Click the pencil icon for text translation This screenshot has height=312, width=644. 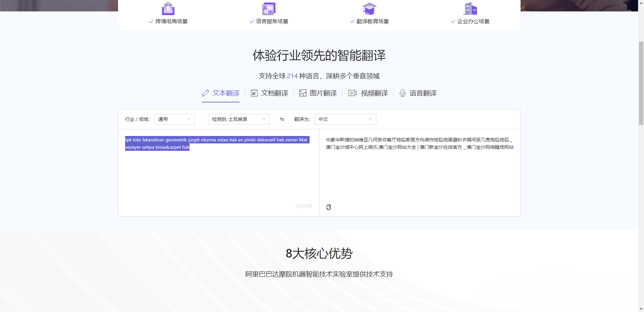click(206, 93)
